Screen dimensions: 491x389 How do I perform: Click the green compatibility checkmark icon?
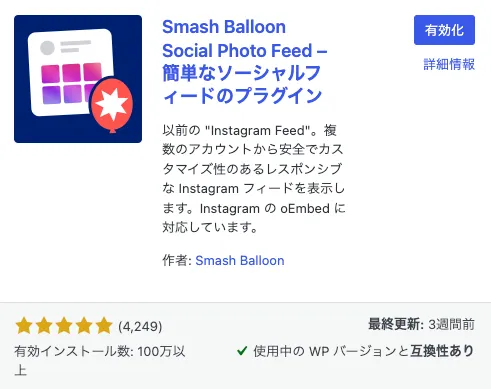click(242, 351)
